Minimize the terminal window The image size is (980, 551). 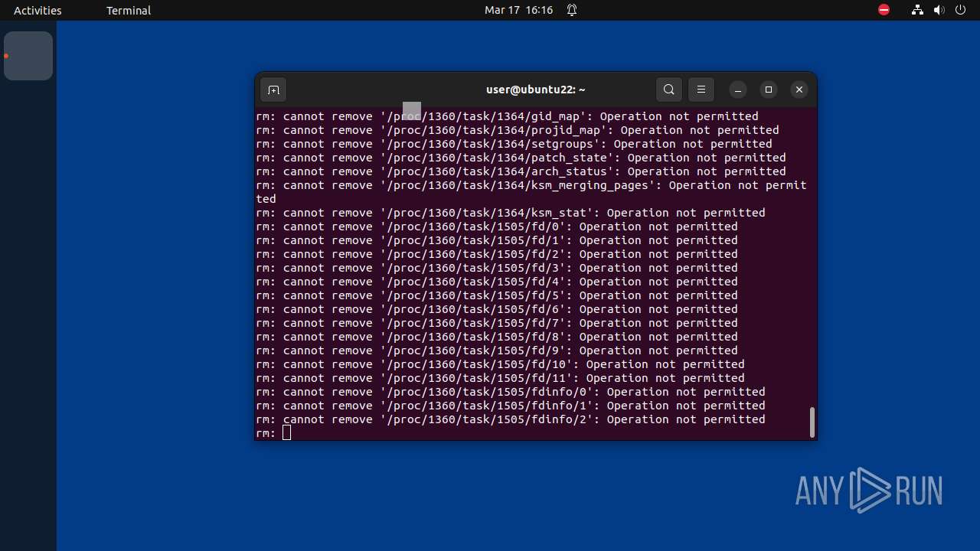(x=738, y=90)
